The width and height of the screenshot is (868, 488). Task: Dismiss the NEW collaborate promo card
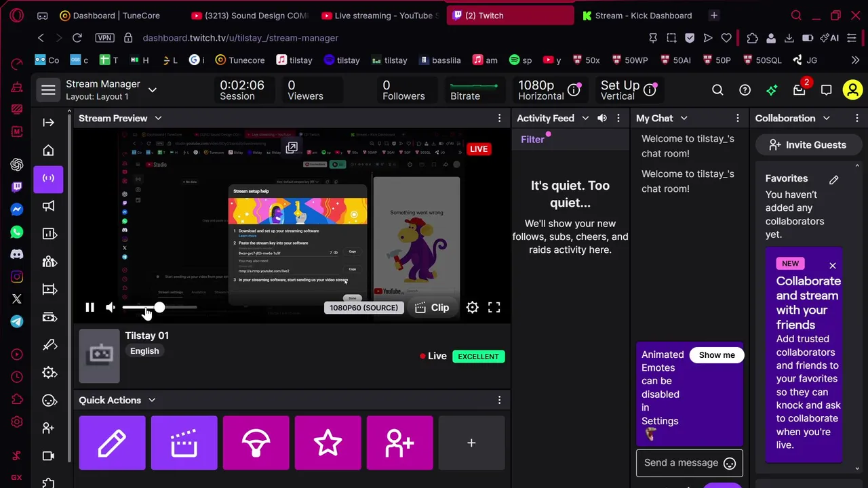coord(833,266)
